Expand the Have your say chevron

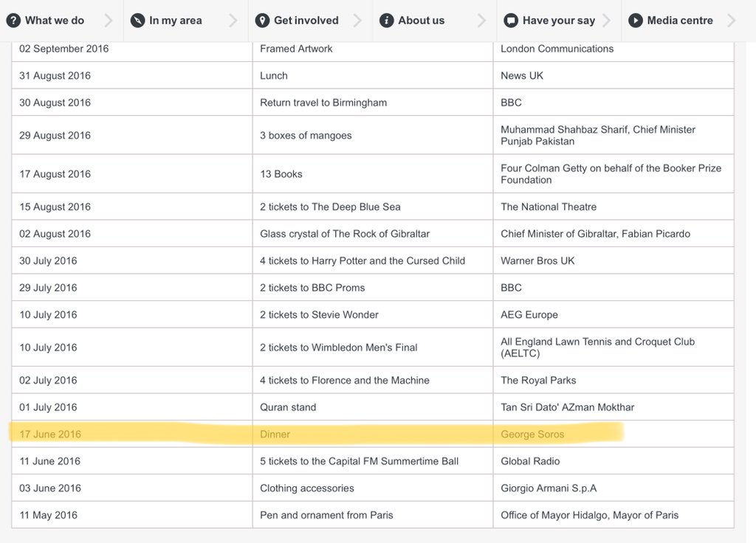(x=607, y=21)
